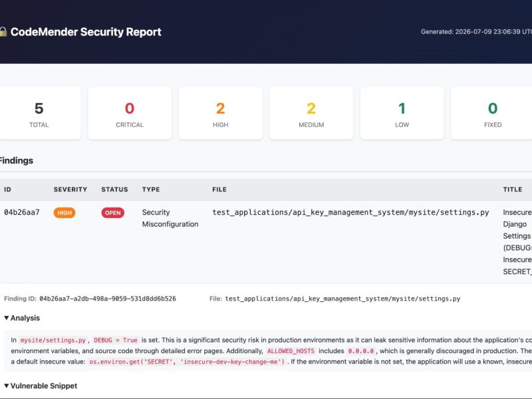Collapse the Analysis section triangle
Screen dimensions: 532x399
coord(7,318)
